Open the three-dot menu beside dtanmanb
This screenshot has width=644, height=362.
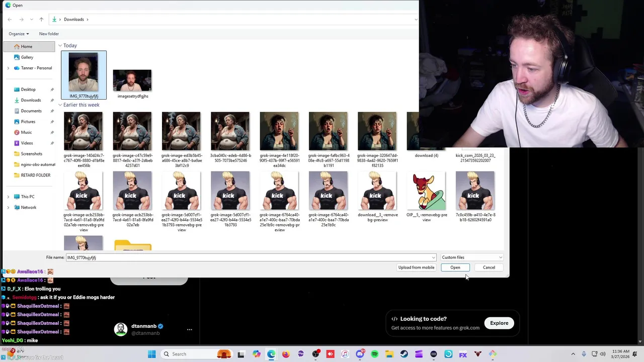coord(190,330)
